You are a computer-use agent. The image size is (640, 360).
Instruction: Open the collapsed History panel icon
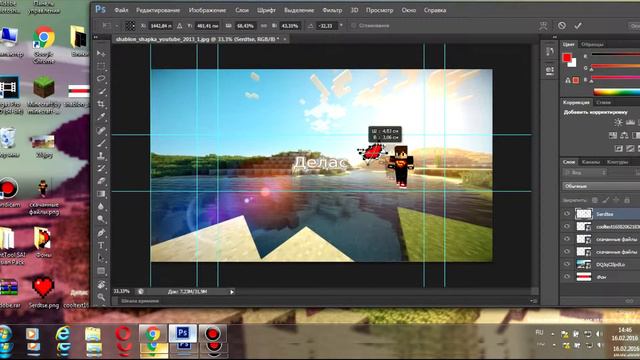pos(550,51)
